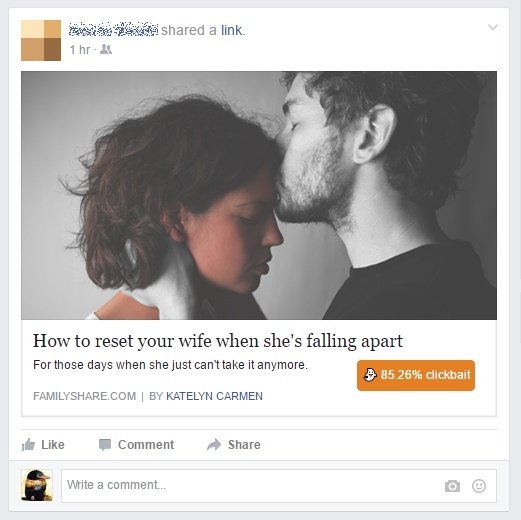Image resolution: width=521 pixels, height=520 pixels.
Task: Open the post options chevron menu
Action: 493,27
